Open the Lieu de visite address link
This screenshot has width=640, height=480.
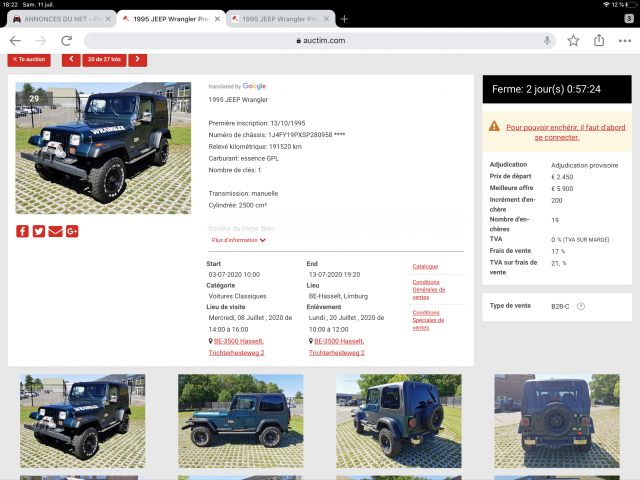coord(236,347)
